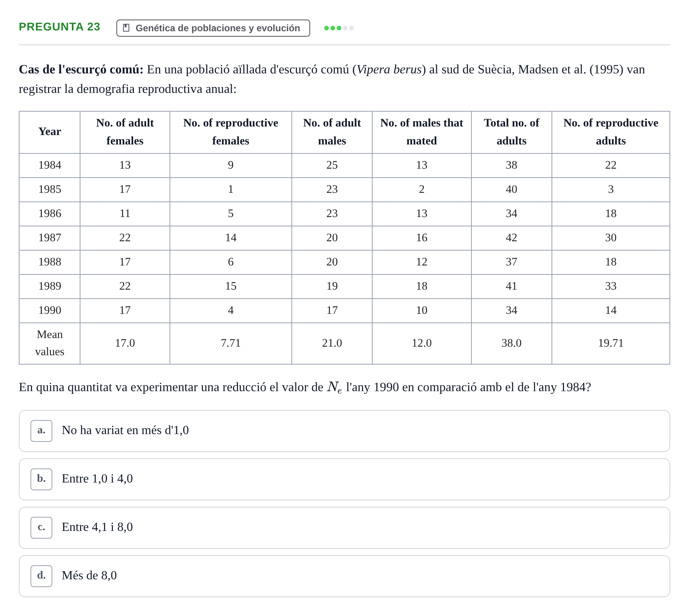Click the 'd.' option letter box
This screenshot has height=616, width=689.
coord(41,576)
